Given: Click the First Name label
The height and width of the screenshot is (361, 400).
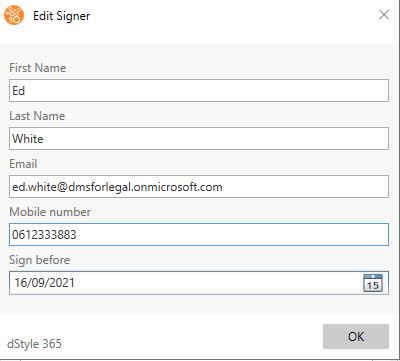Looking at the screenshot, I should click(38, 68).
